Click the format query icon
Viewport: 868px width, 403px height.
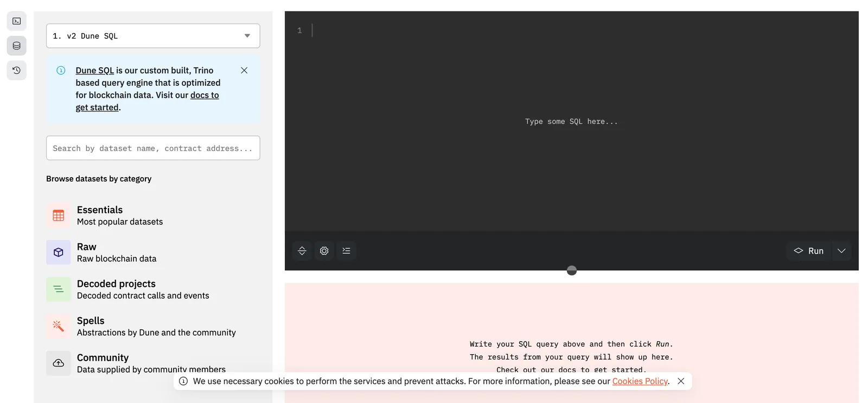point(346,251)
